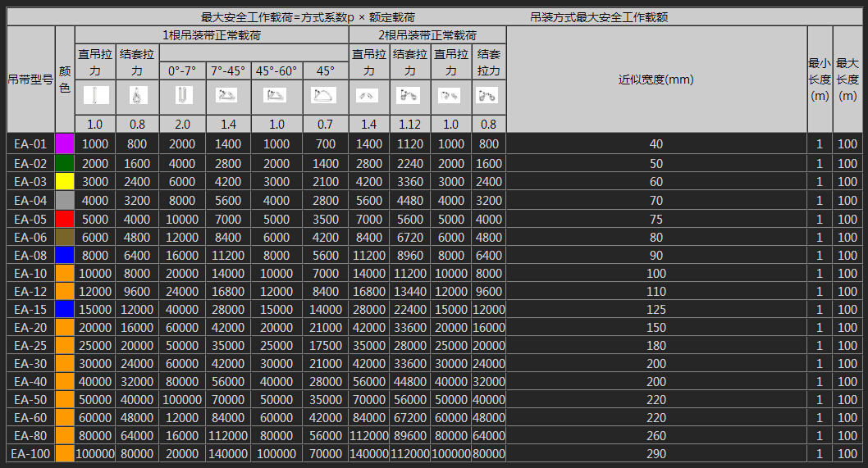The image size is (868, 468).
Task: Select the 7°-45° angle sling diagram
Action: pyautogui.click(x=227, y=96)
